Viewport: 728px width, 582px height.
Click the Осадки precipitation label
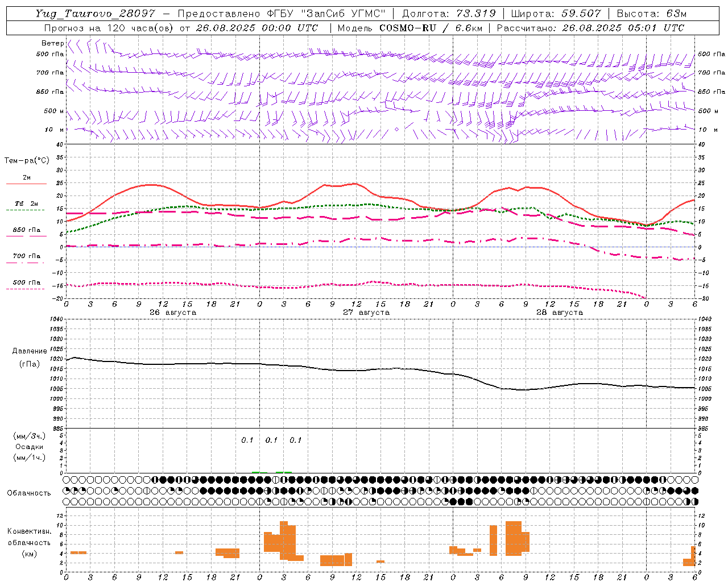tap(30, 447)
